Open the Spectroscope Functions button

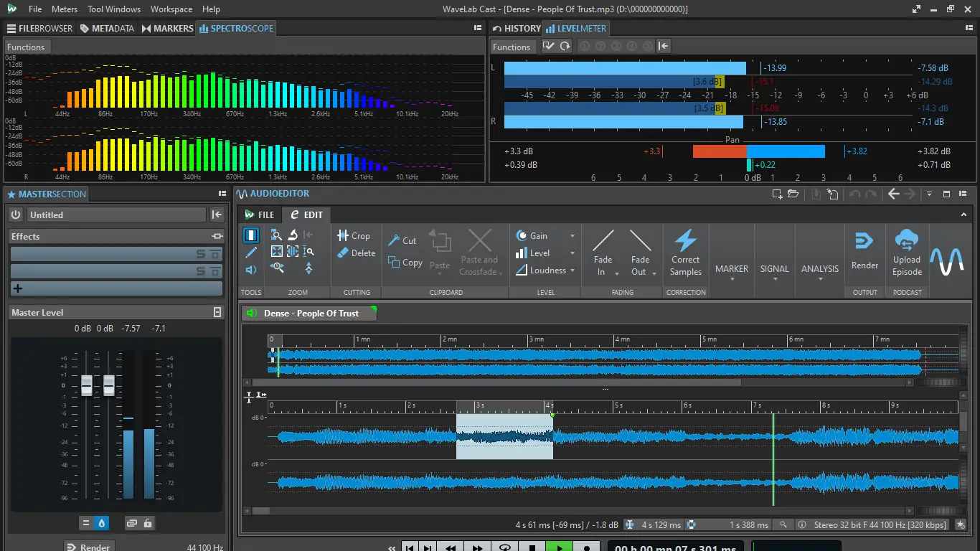click(x=26, y=47)
